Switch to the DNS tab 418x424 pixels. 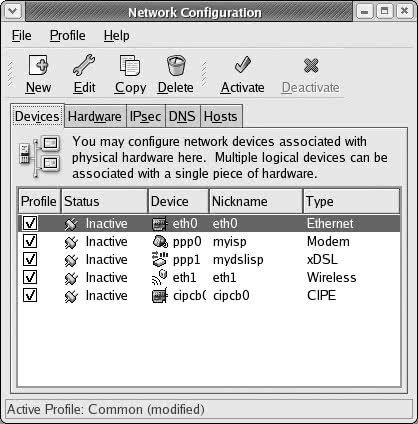(182, 116)
